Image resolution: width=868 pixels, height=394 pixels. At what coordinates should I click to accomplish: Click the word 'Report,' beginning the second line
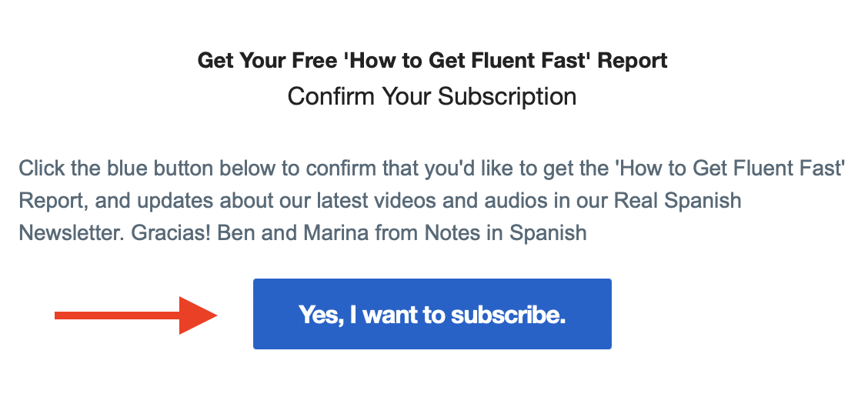coord(54,201)
